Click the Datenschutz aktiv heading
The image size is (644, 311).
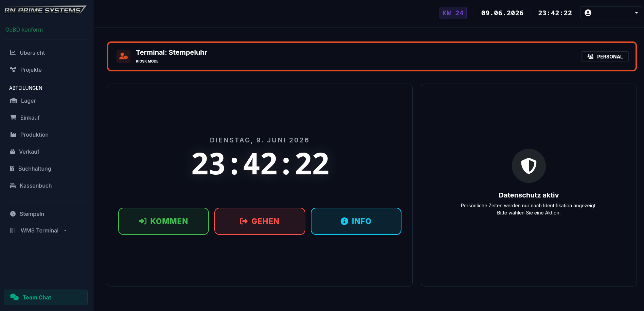tap(529, 195)
